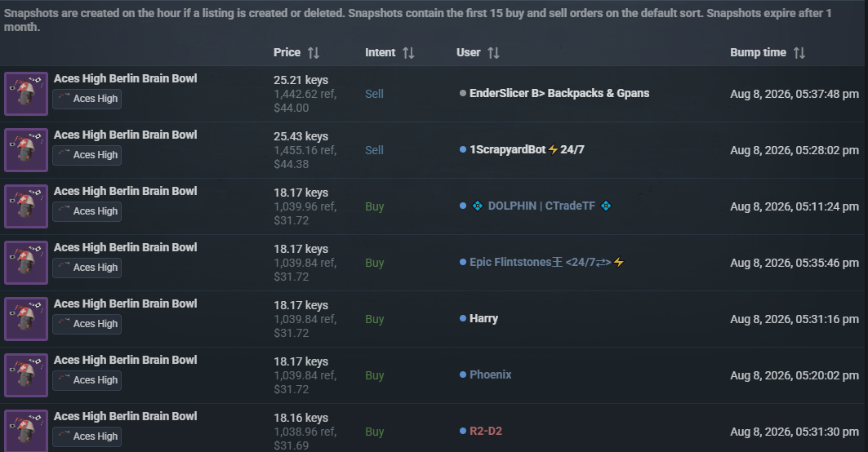Click the Price column header label
Viewport: 868px width, 452px height.
pyautogui.click(x=287, y=52)
